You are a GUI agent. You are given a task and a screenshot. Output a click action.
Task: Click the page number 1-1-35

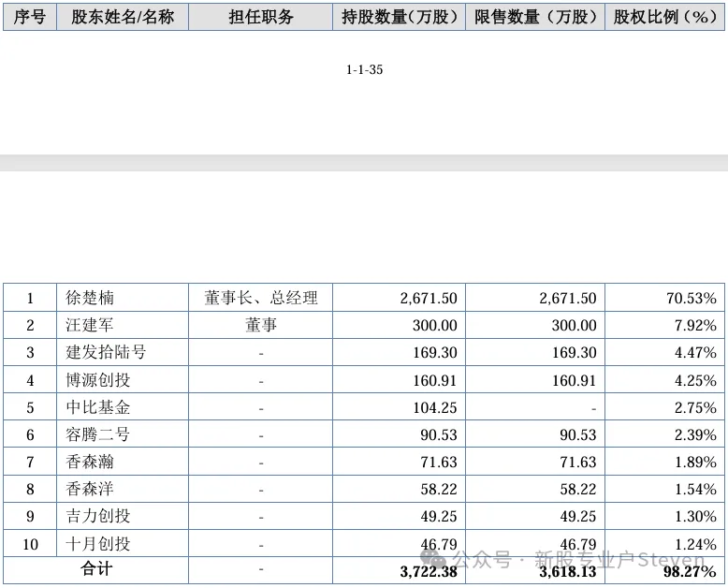(364, 69)
